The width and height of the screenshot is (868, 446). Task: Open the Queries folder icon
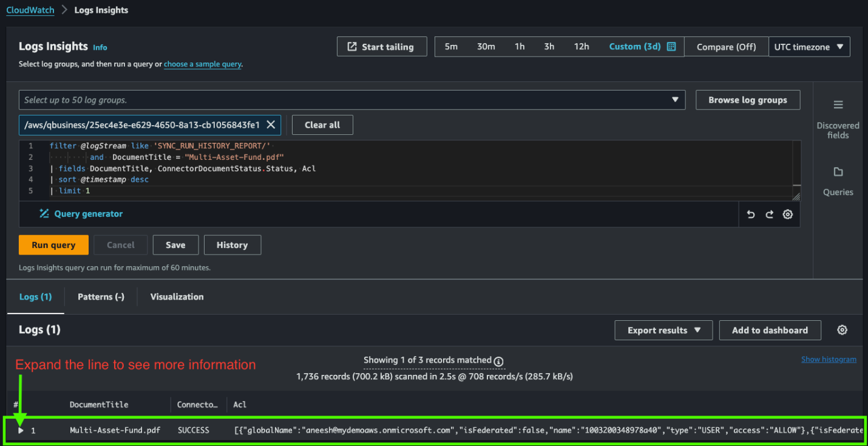point(838,172)
